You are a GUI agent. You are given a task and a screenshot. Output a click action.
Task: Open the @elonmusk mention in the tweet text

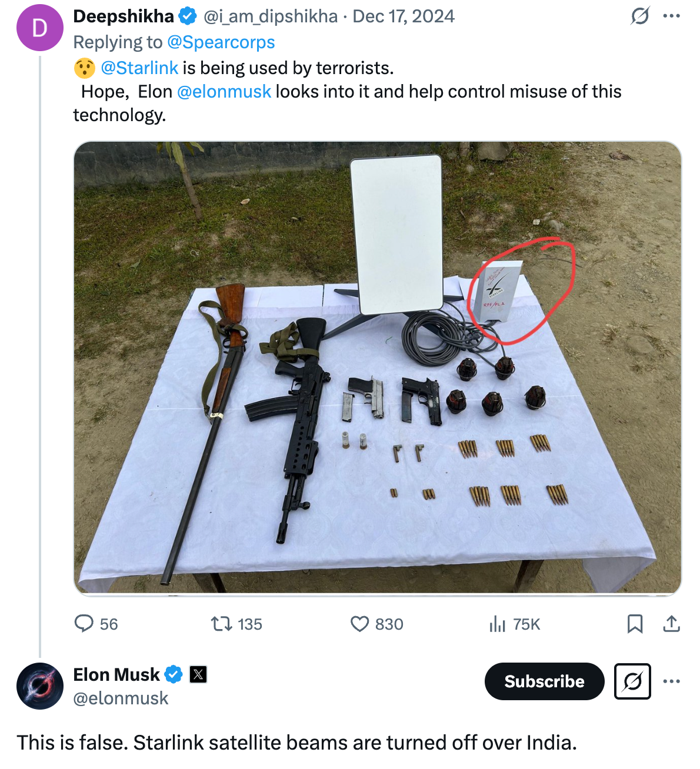pyautogui.click(x=224, y=91)
